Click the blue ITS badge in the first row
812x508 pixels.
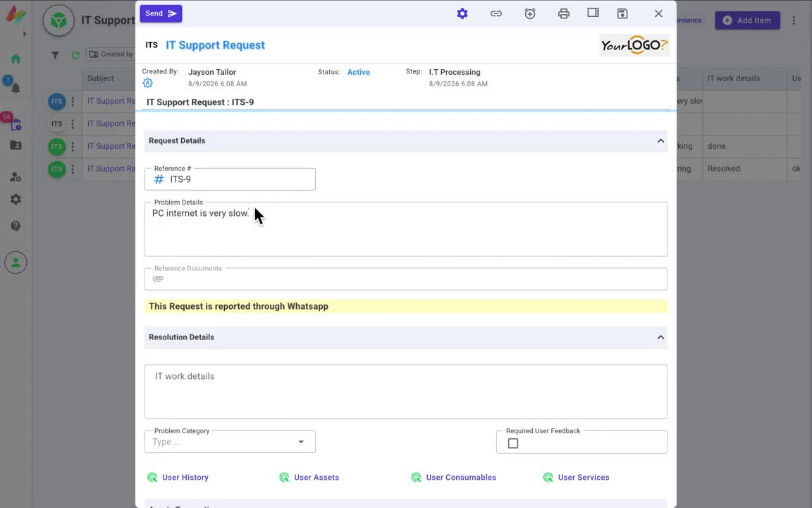coord(57,102)
